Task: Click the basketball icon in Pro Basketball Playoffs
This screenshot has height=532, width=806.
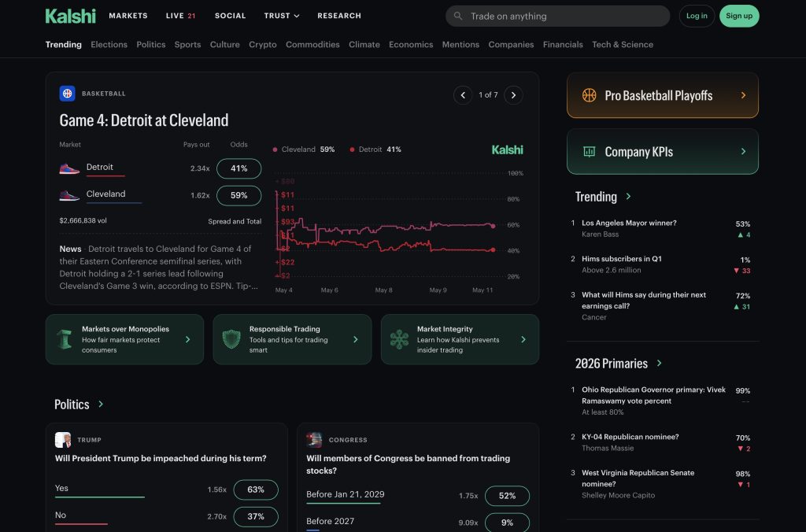Action: tap(589, 95)
